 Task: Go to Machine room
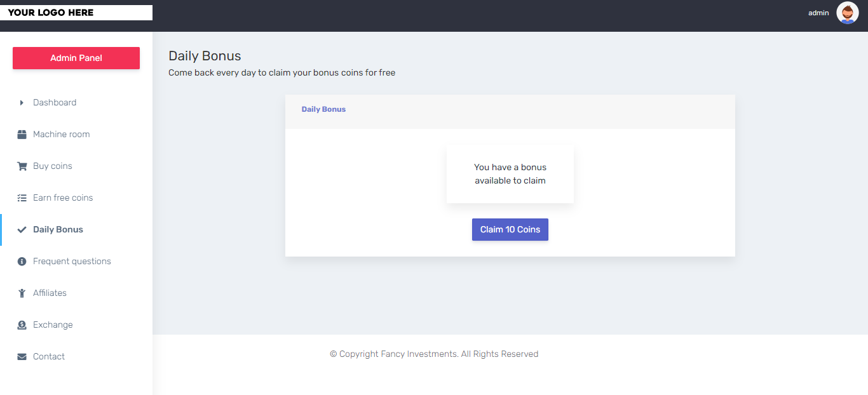76,134
